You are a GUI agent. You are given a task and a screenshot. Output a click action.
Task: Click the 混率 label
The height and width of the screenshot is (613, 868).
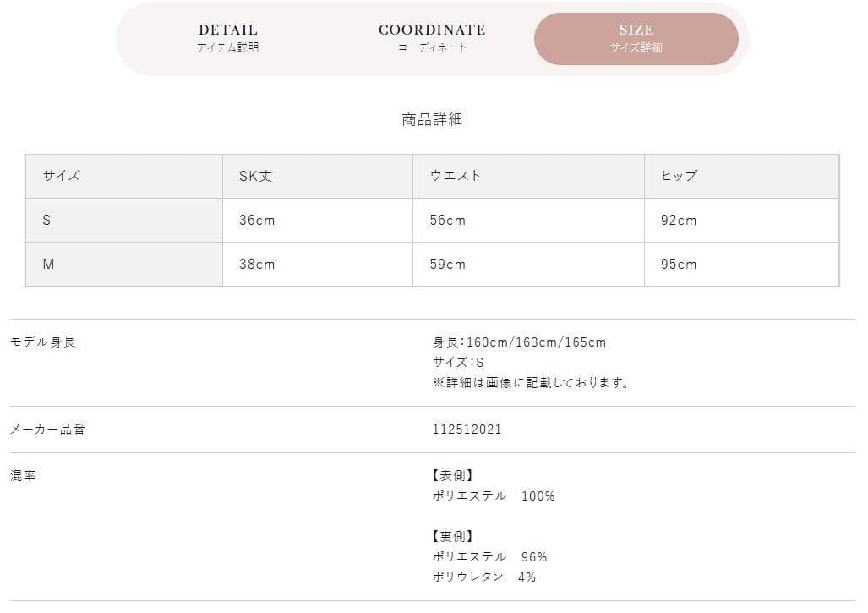click(23, 475)
